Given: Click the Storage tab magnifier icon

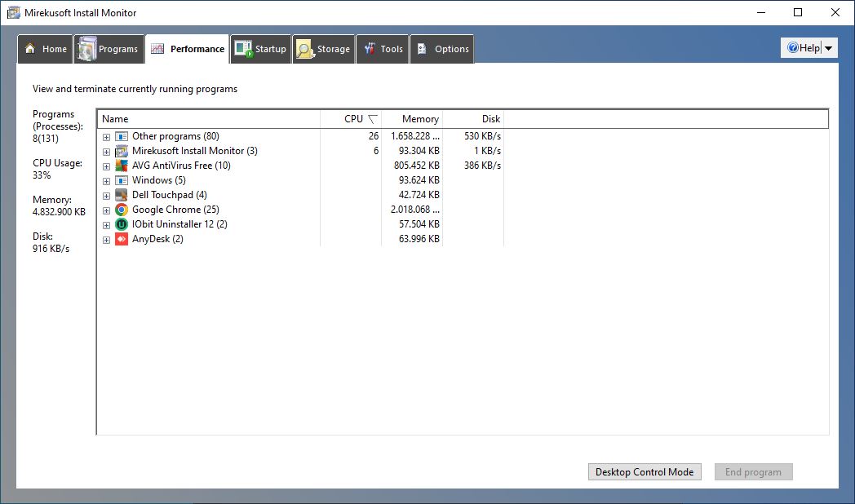Looking at the screenshot, I should coord(305,49).
